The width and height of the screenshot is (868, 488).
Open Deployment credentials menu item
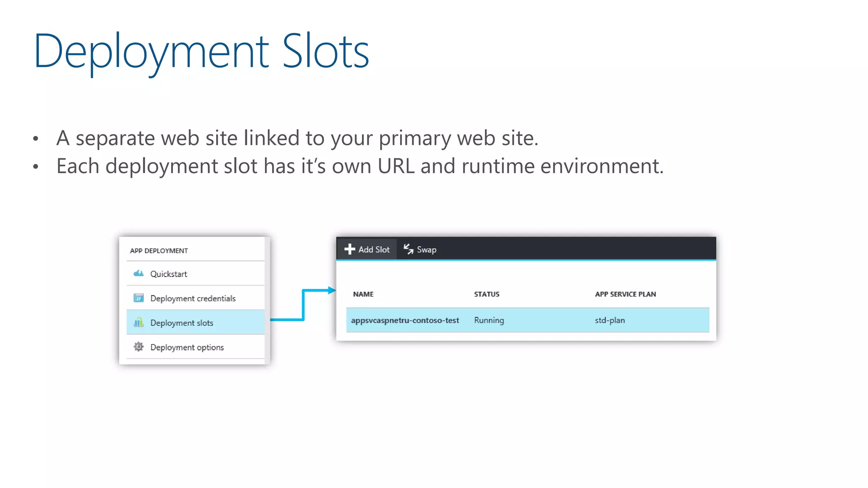click(x=195, y=298)
